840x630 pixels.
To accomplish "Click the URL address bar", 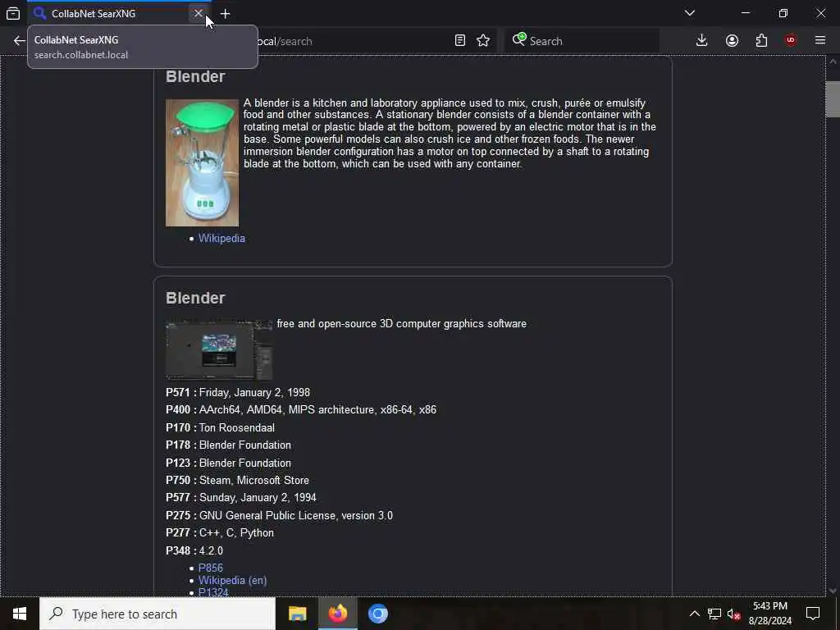I will pyautogui.click(x=354, y=41).
